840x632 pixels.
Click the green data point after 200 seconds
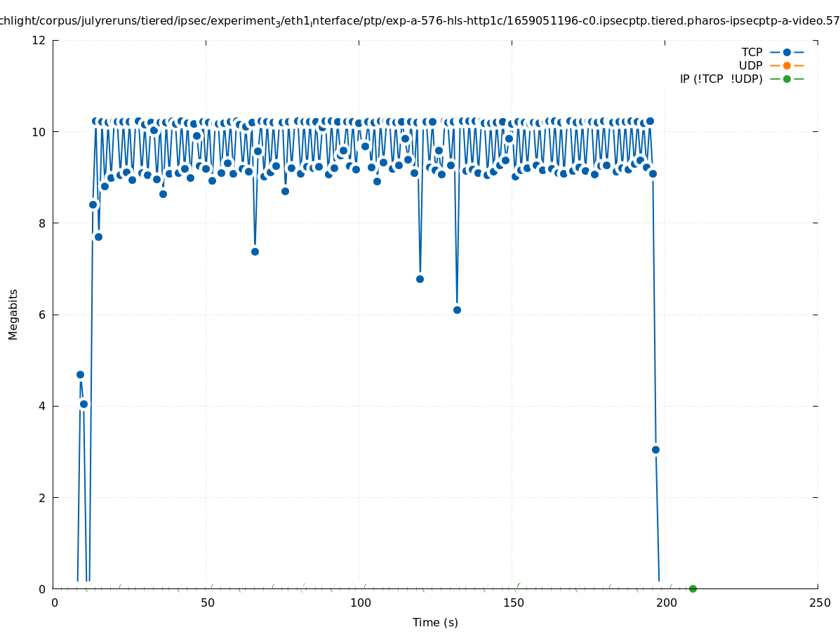[693, 588]
